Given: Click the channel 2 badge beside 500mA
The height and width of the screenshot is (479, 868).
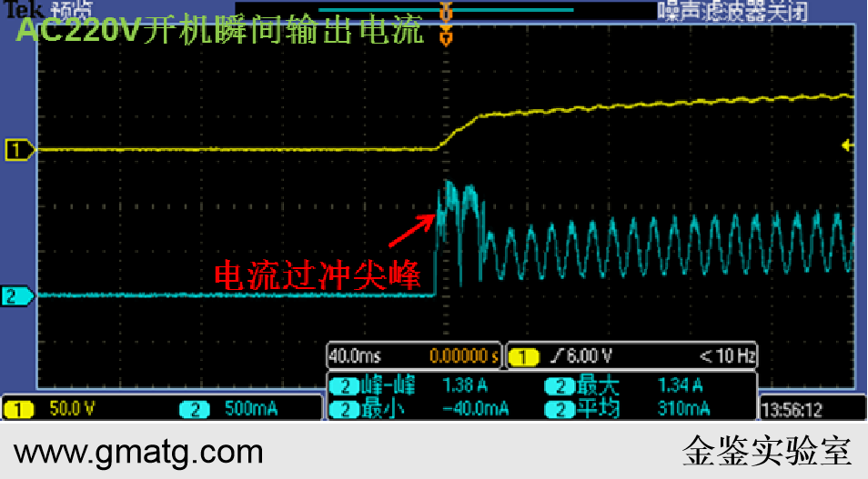Looking at the screenshot, I should point(194,409).
